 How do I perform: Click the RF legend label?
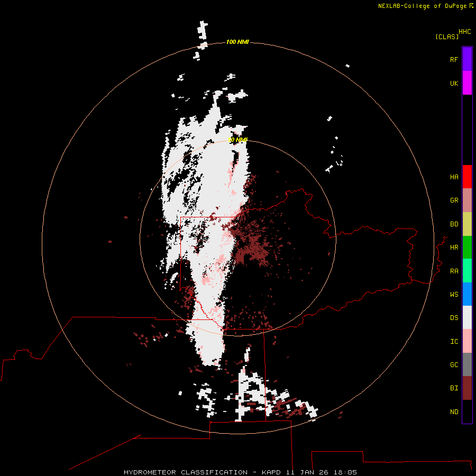pos(454,59)
